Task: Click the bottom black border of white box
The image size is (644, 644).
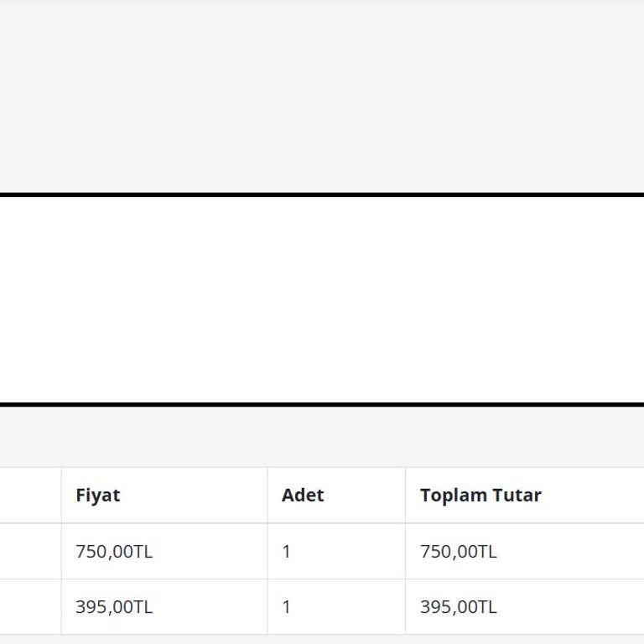Action: point(322,404)
